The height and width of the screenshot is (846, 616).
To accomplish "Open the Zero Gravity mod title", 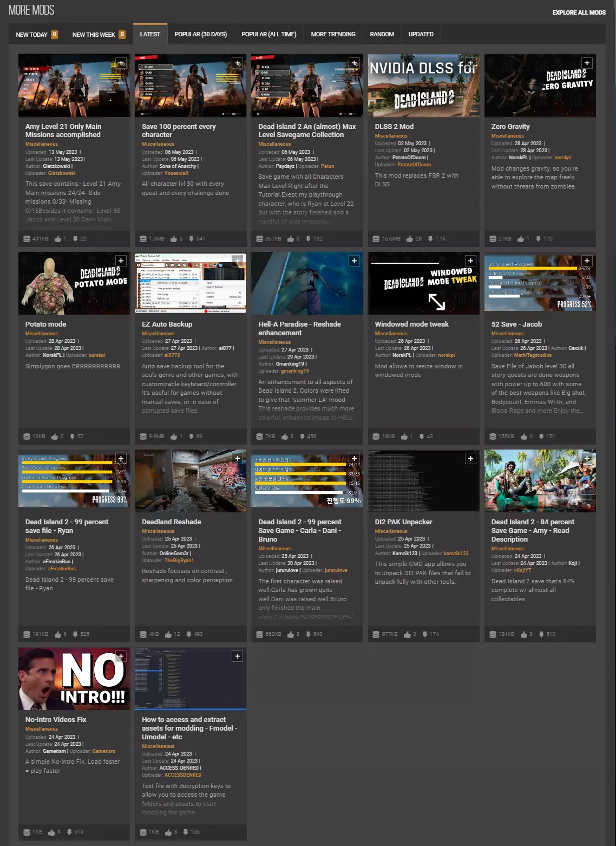I will coord(510,127).
